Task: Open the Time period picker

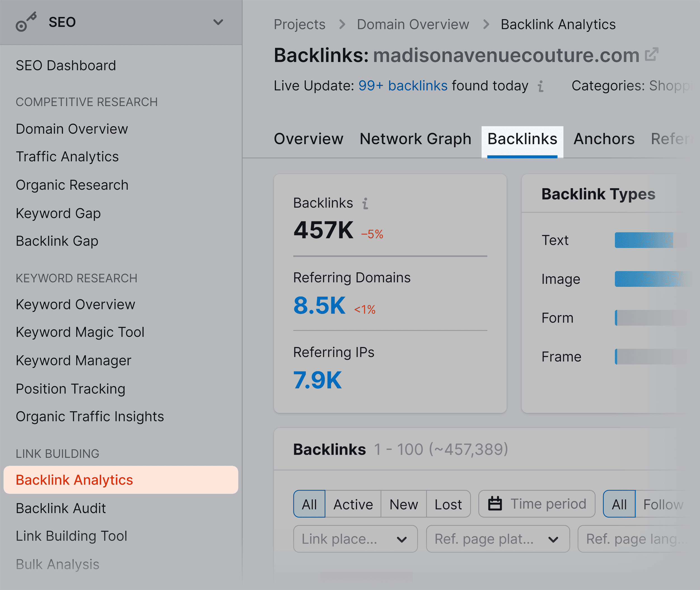Action: tap(536, 504)
